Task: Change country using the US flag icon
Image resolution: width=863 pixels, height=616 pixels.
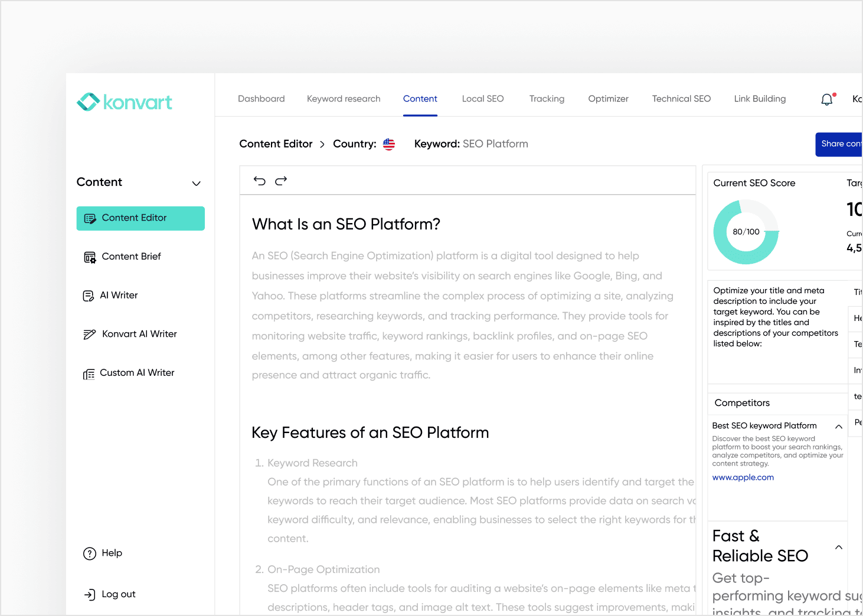Action: [x=388, y=143]
